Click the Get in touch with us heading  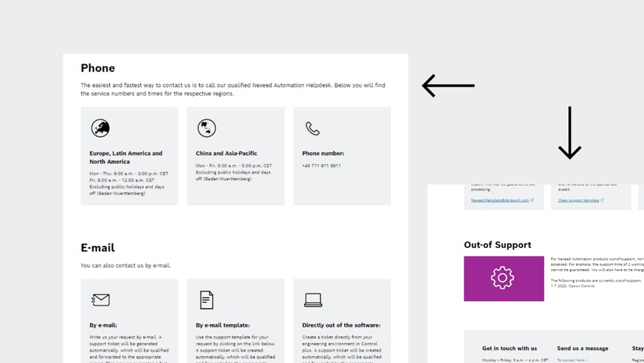[509, 348]
